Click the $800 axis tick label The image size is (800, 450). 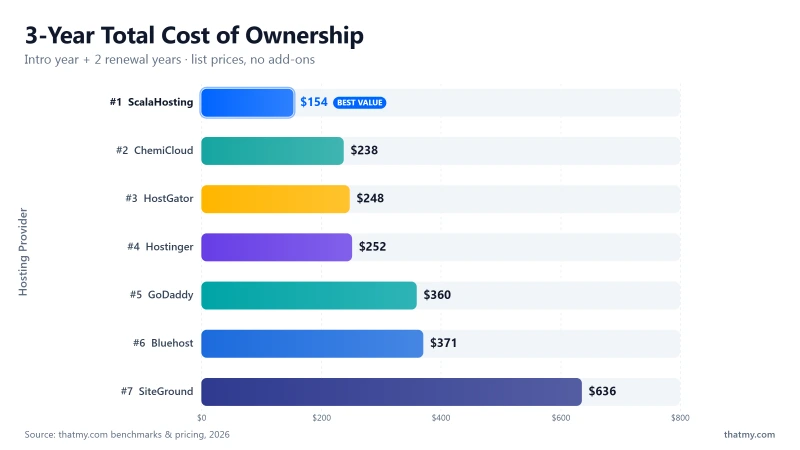680,418
